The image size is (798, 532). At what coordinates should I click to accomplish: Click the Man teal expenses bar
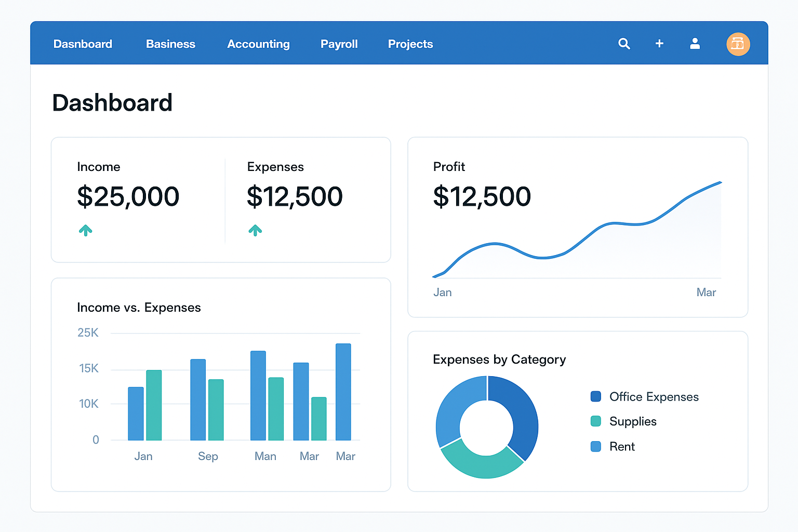[276, 409]
